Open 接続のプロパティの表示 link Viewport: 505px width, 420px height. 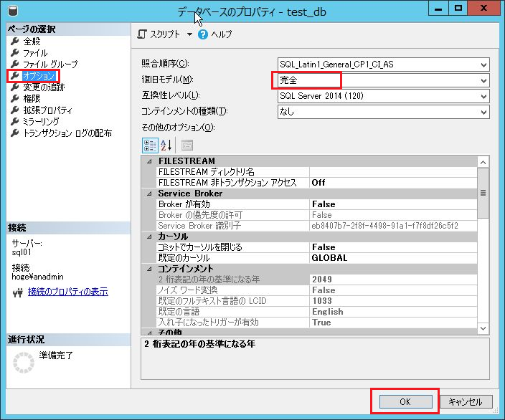(x=67, y=292)
